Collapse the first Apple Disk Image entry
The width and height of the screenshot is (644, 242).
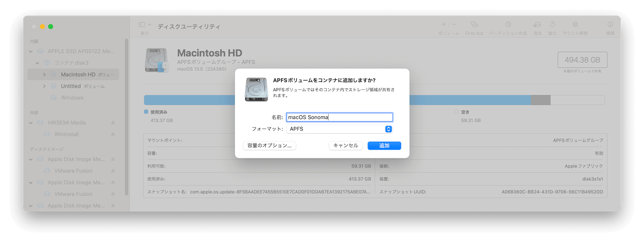[31, 159]
